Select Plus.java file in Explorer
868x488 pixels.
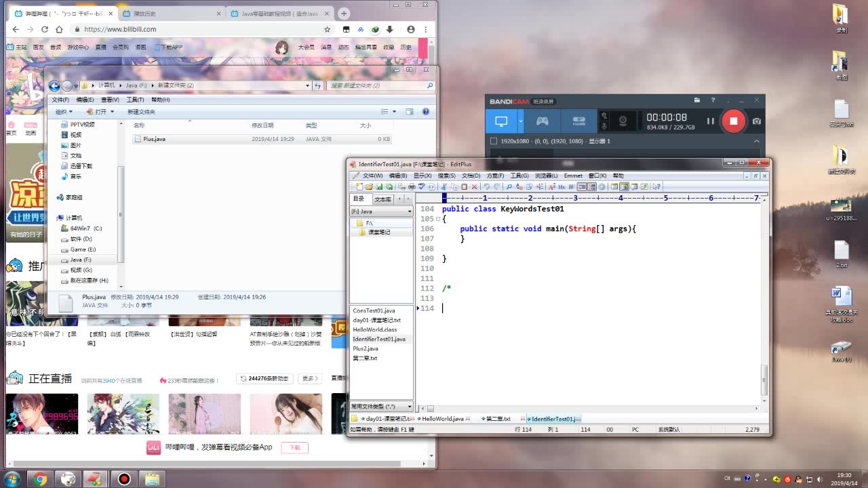[262, 139]
